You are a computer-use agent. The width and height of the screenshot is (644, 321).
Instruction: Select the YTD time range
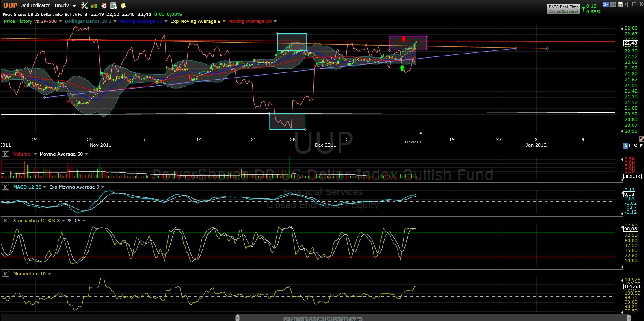click(x=303, y=319)
